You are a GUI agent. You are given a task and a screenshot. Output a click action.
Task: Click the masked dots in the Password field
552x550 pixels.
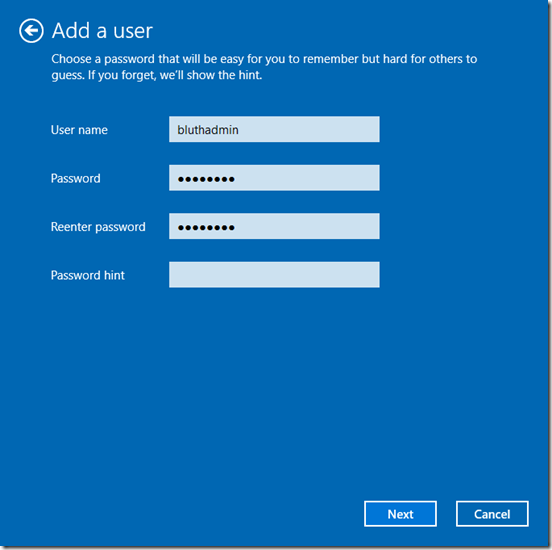[x=206, y=180]
